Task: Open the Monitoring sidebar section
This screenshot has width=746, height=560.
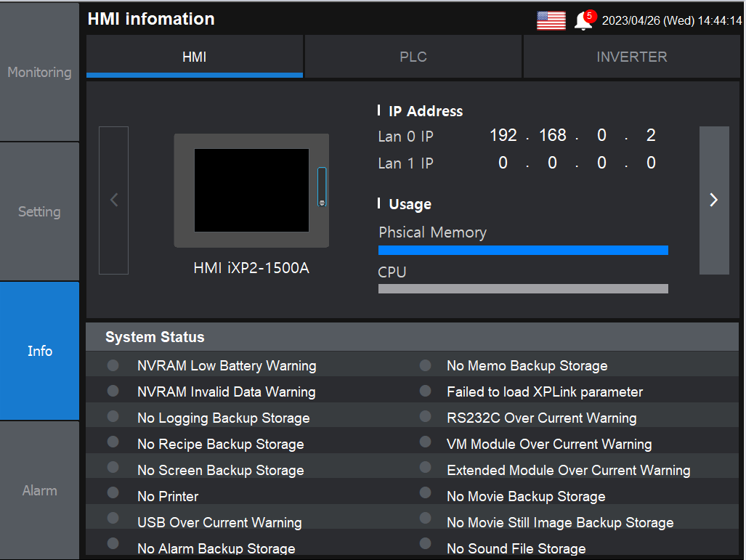Action: 39,73
